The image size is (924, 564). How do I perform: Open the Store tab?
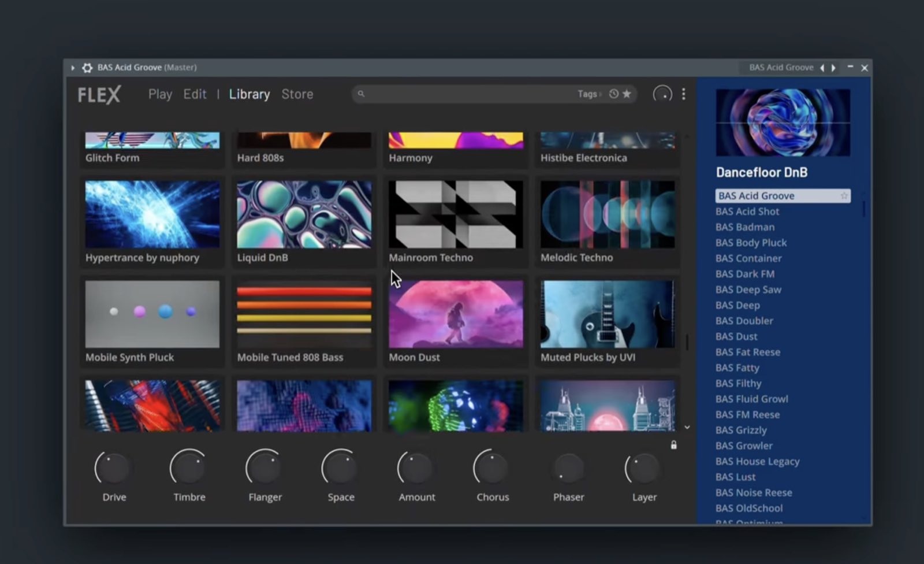coord(297,94)
